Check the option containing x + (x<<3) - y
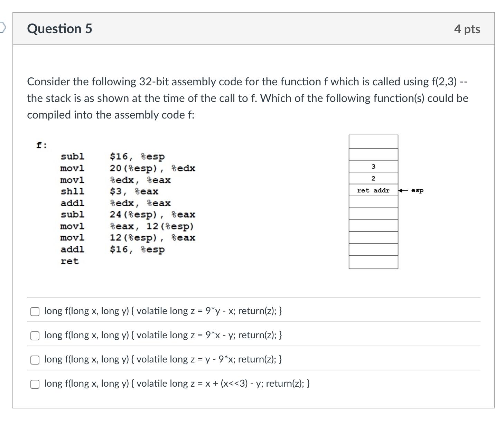504x434 pixels. coord(35,384)
